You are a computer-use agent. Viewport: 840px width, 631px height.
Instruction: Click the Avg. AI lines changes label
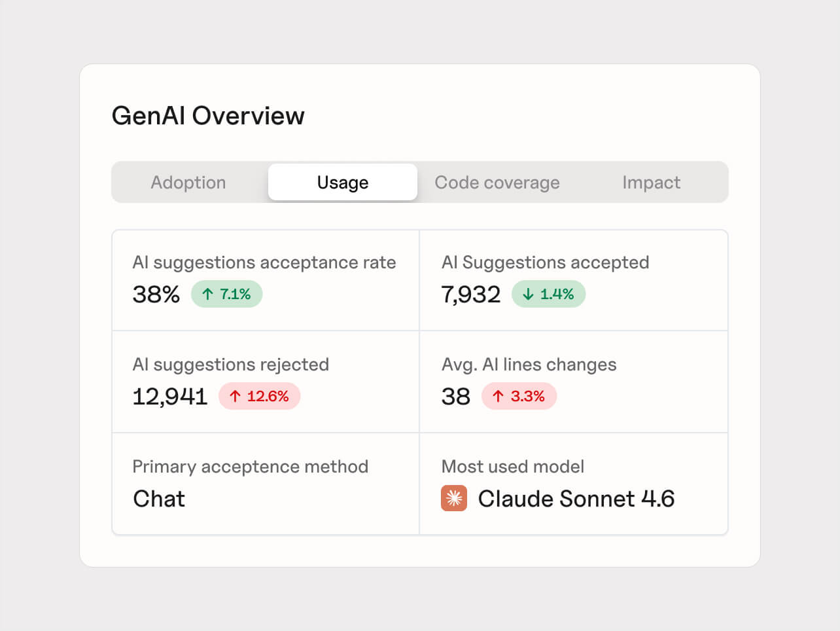coord(529,365)
